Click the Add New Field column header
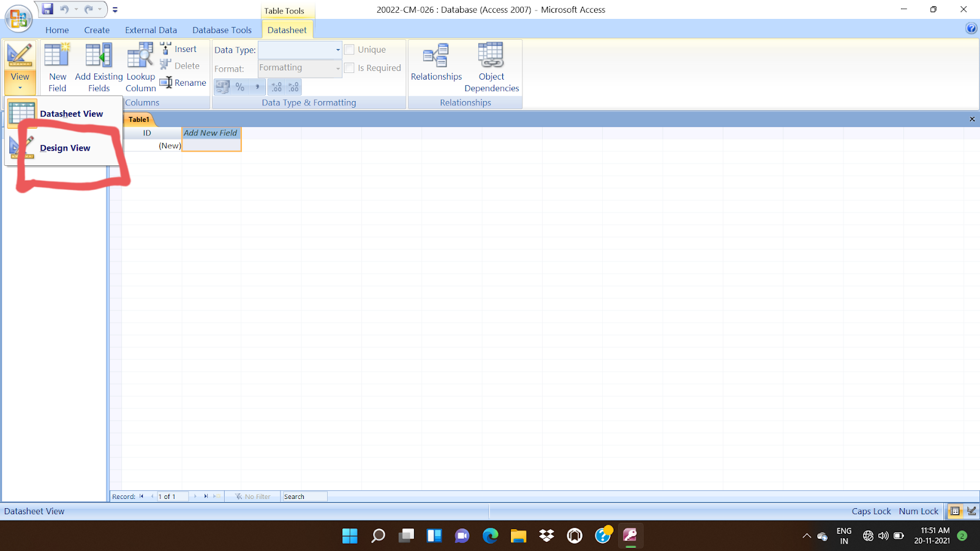The height and width of the screenshot is (551, 980). (211, 133)
